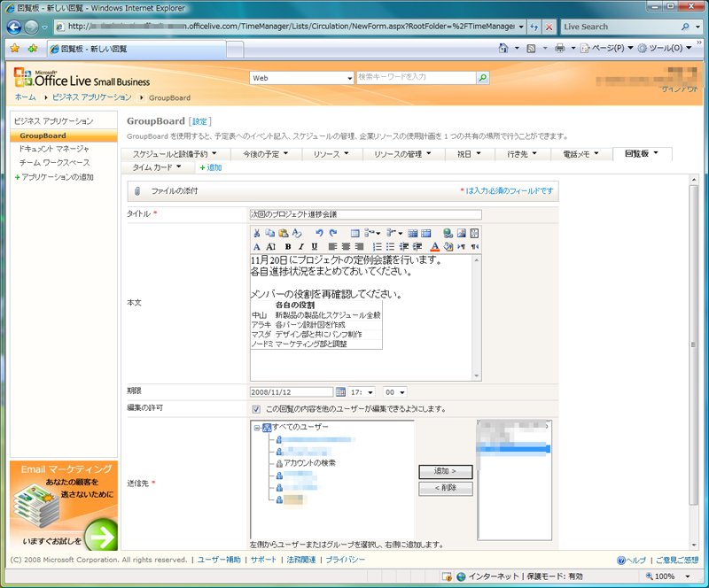This screenshot has height=588, width=709.
Task: Open the hour dropdown showing 17:
Action: click(362, 392)
